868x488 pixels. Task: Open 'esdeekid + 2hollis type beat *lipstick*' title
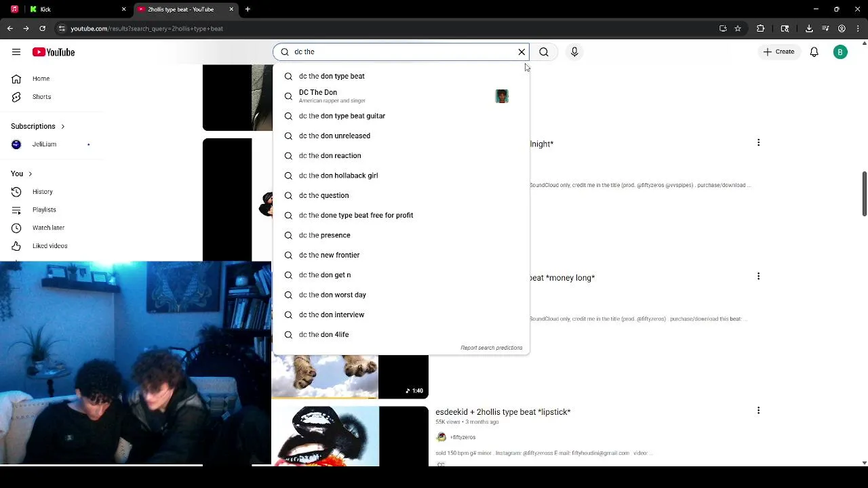coord(502,412)
